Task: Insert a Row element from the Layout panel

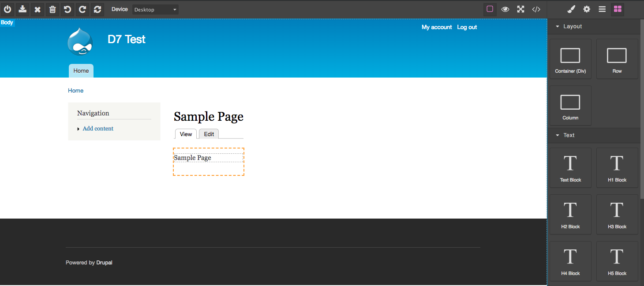Action: (617, 59)
